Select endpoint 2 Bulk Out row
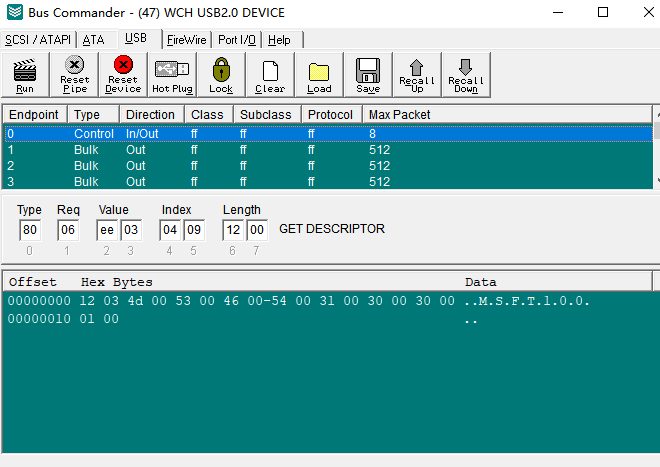The image size is (660, 467). pyautogui.click(x=328, y=166)
